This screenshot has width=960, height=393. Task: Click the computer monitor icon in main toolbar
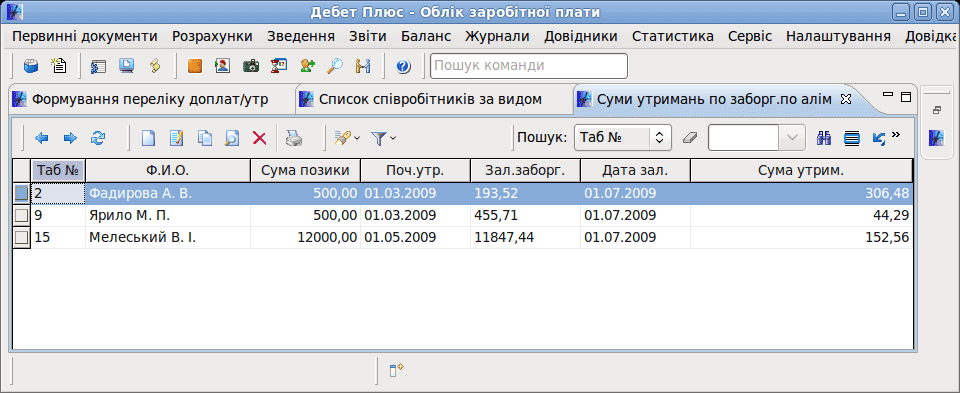127,66
